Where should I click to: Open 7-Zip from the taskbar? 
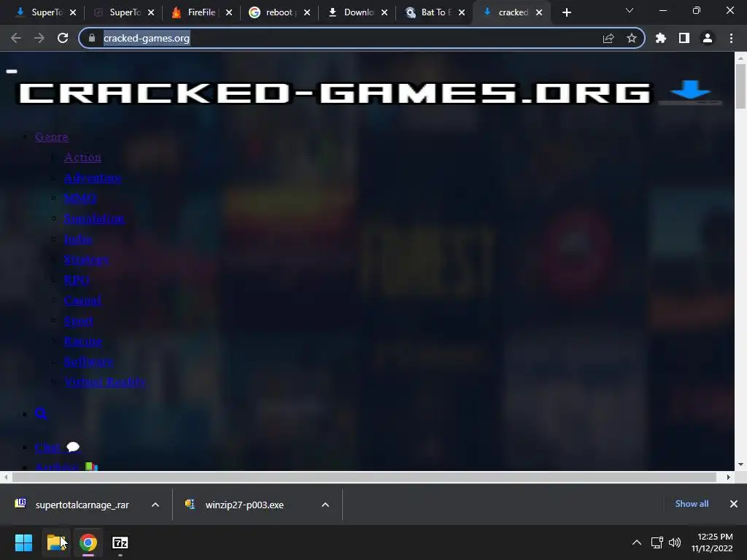(120, 542)
